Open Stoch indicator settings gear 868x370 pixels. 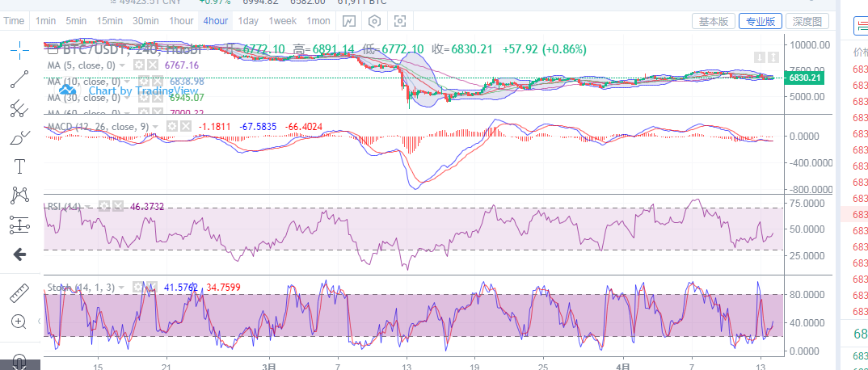tap(137, 287)
